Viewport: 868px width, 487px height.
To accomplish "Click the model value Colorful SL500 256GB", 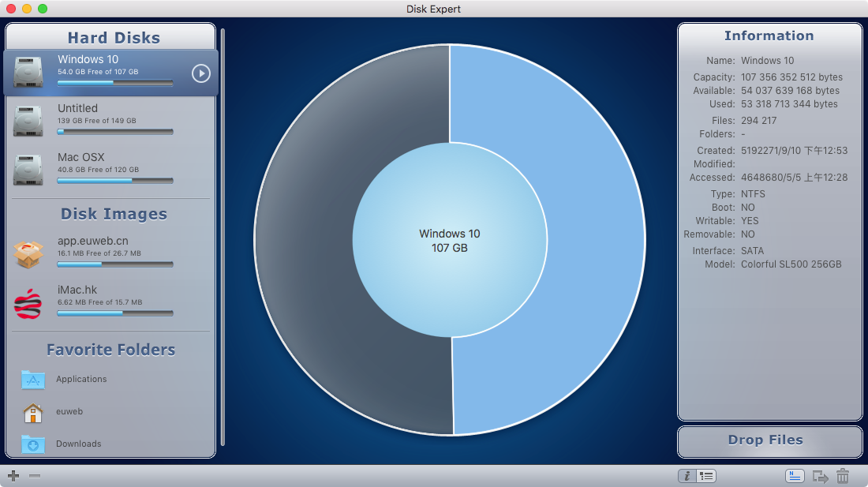I will [791, 264].
